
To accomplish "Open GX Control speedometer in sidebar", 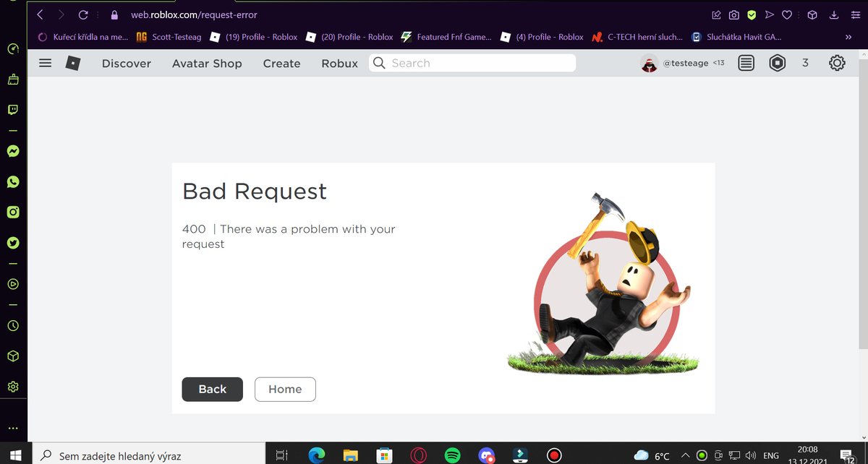I will pyautogui.click(x=13, y=49).
